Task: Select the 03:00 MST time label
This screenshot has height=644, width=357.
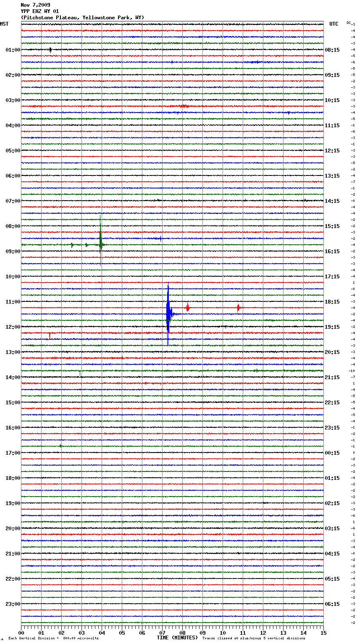Action: pos(13,100)
